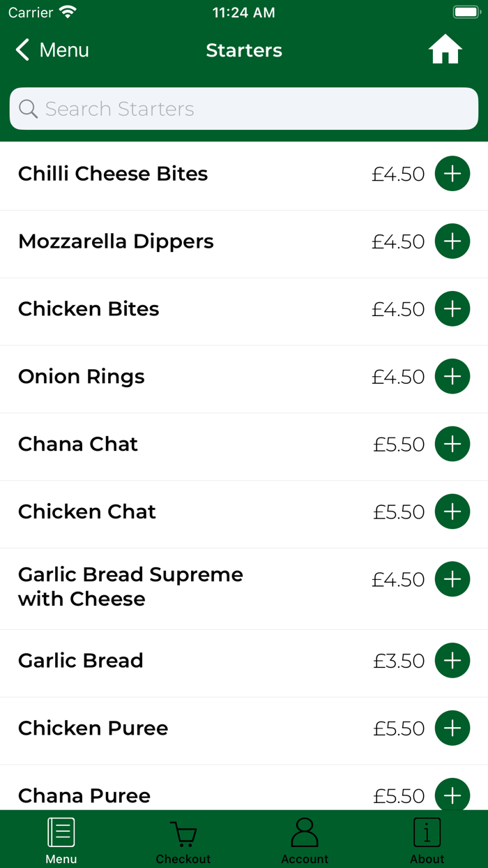
Task: Add Onion Rings to the order
Action: (x=452, y=376)
